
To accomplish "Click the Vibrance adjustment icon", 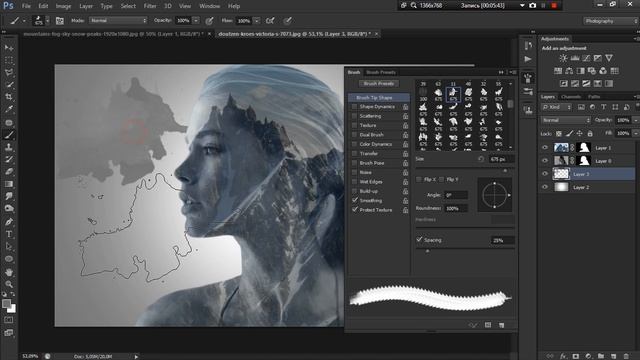I will [609, 58].
